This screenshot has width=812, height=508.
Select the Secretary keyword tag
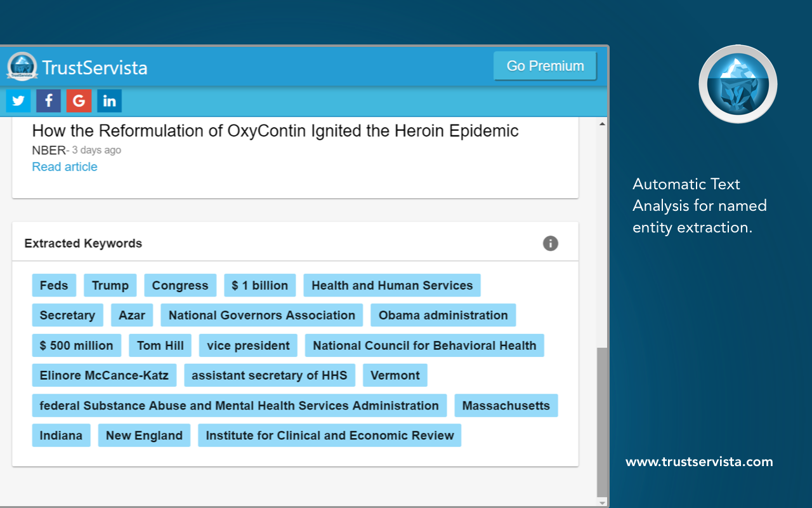point(67,316)
